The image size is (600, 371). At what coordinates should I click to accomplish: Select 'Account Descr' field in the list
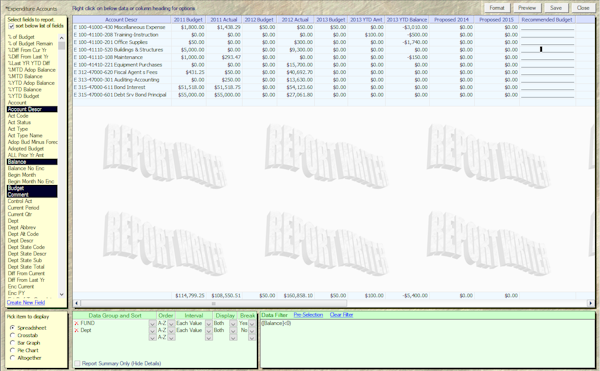click(32, 109)
